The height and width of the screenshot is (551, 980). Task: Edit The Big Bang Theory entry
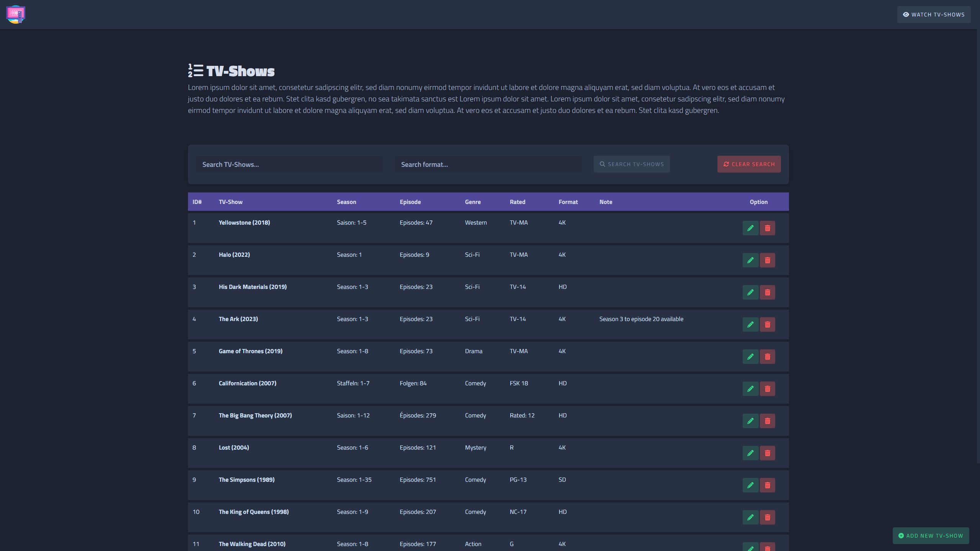click(750, 421)
